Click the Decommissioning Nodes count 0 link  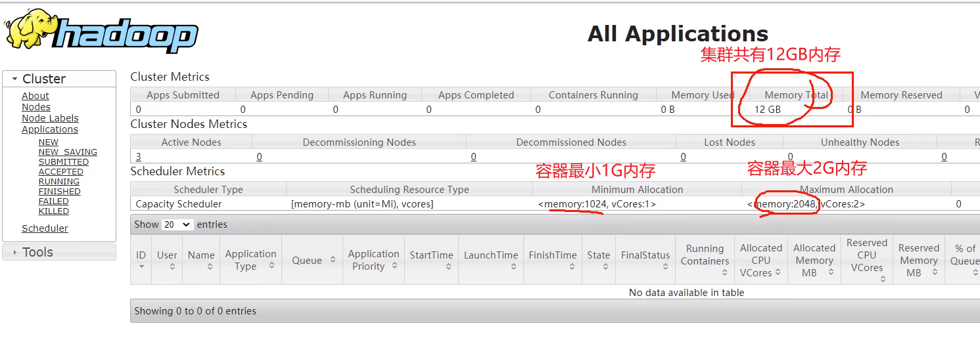pyautogui.click(x=260, y=157)
